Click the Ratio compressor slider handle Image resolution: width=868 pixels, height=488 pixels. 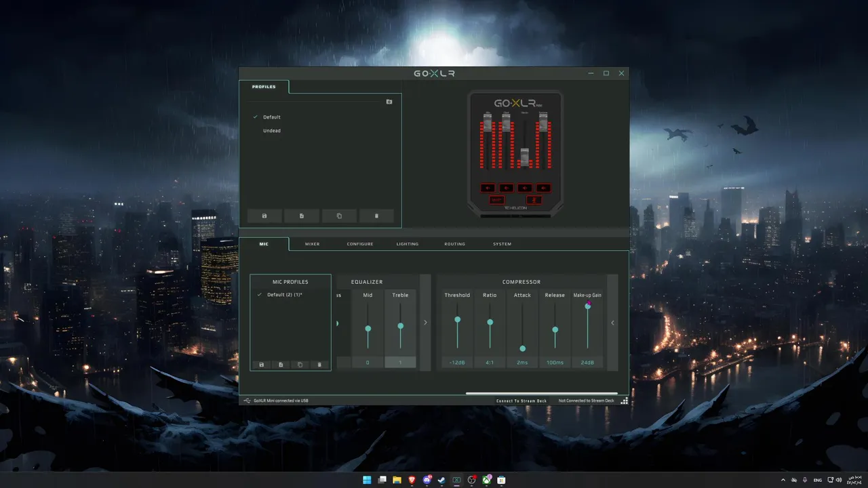[x=490, y=322]
